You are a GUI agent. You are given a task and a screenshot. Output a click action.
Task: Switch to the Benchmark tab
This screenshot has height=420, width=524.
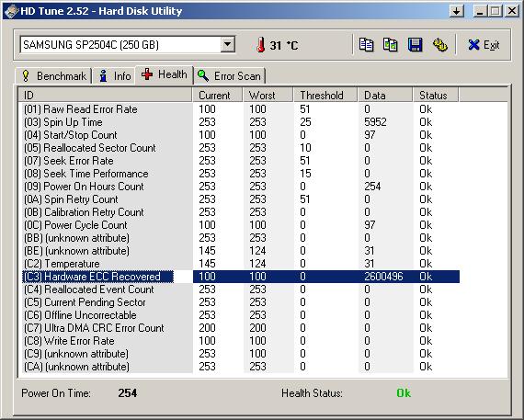tap(54, 76)
